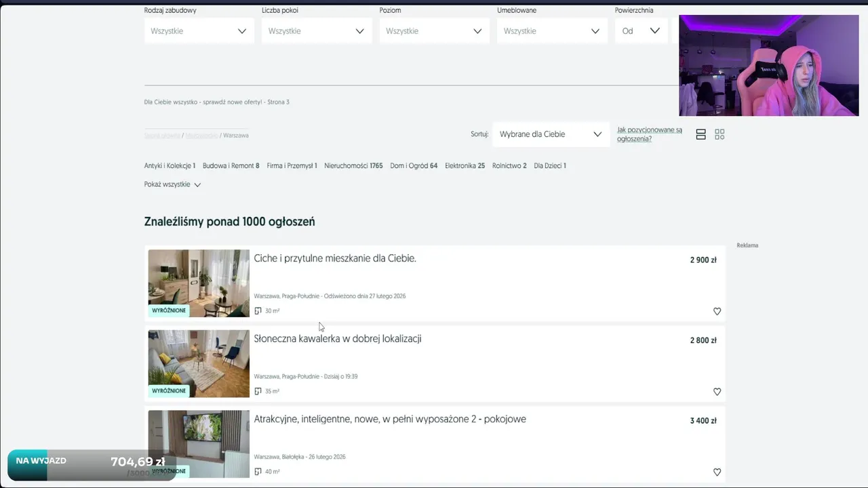Click 'Odświeżono dnia 27 lutego 2026' location text

pos(365,296)
